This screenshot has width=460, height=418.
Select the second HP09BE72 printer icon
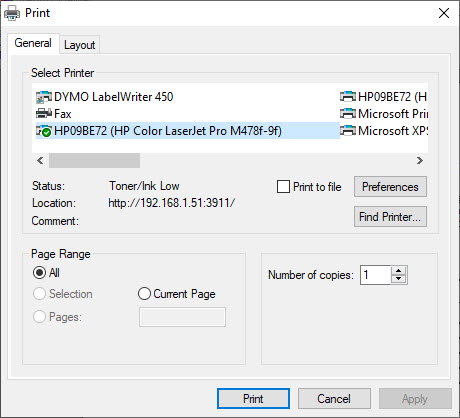pyautogui.click(x=348, y=97)
